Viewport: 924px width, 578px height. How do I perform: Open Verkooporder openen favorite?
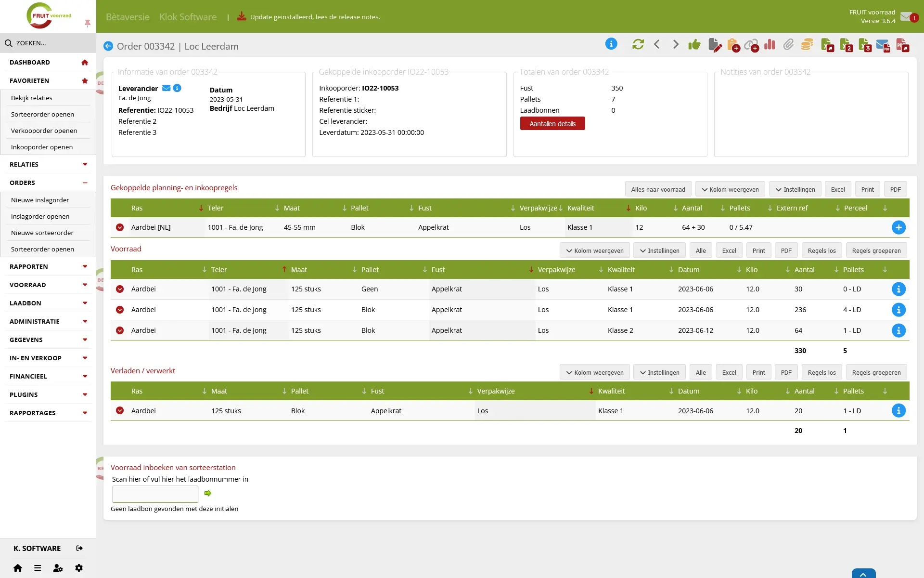[44, 131]
